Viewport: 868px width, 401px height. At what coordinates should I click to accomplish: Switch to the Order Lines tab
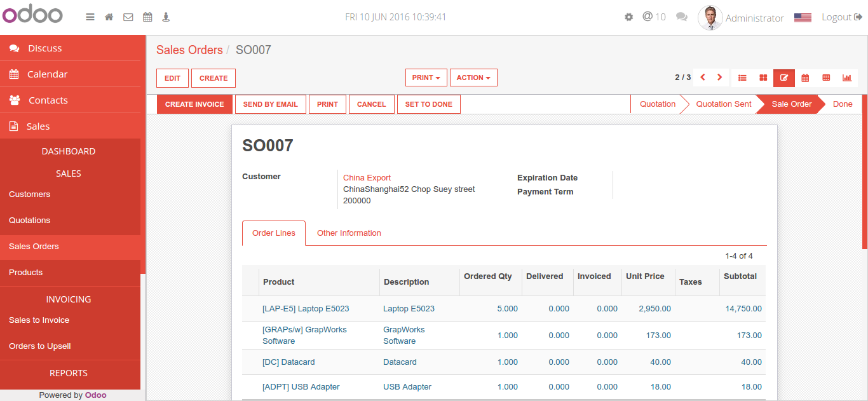click(x=274, y=233)
